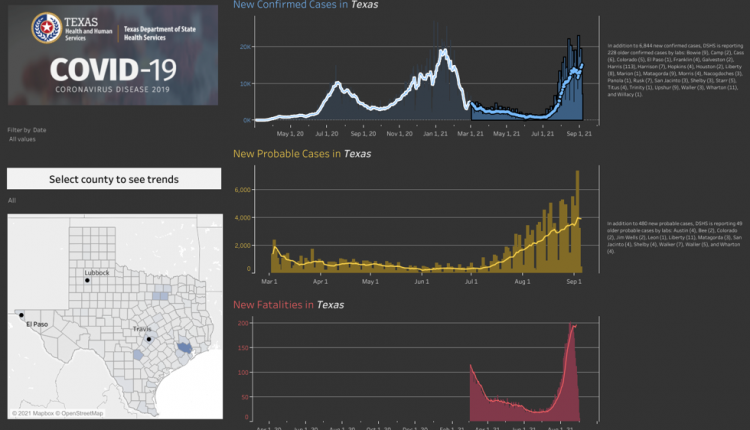Click the Texas Department of State Health Services logo text
Screen dimensions: 750x430
[160, 33]
